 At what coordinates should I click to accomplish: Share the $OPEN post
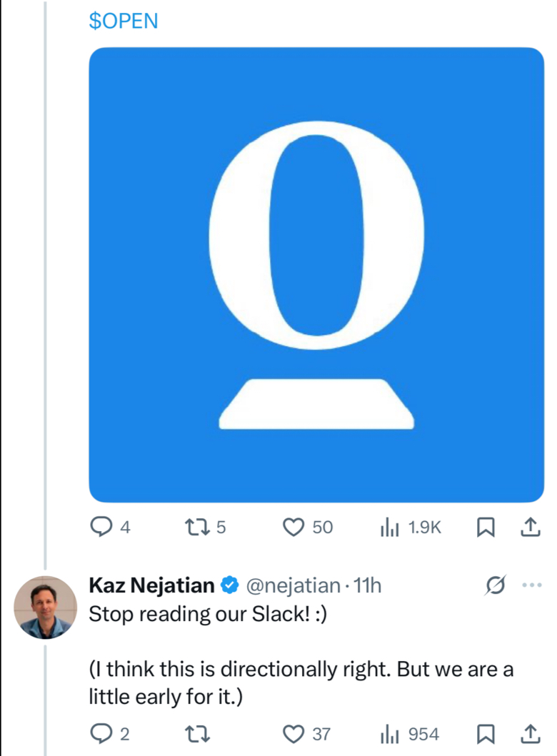(529, 528)
